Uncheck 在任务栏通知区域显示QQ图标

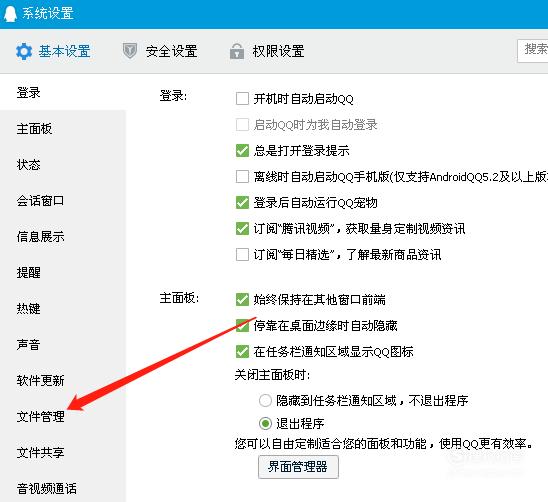click(242, 351)
